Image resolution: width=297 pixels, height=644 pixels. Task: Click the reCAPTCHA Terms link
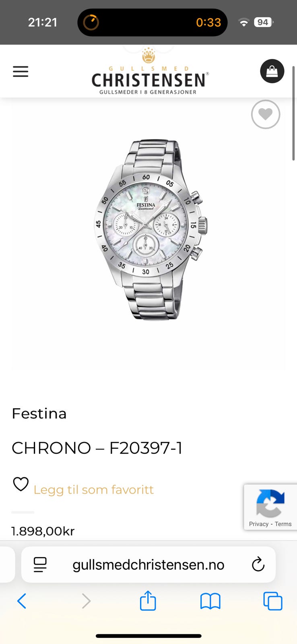pyautogui.click(x=283, y=524)
